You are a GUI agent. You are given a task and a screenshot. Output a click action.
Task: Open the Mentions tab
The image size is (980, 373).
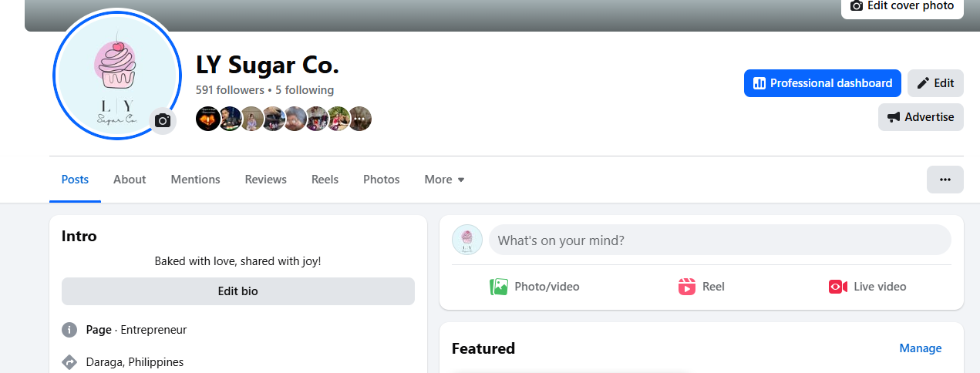pyautogui.click(x=195, y=180)
